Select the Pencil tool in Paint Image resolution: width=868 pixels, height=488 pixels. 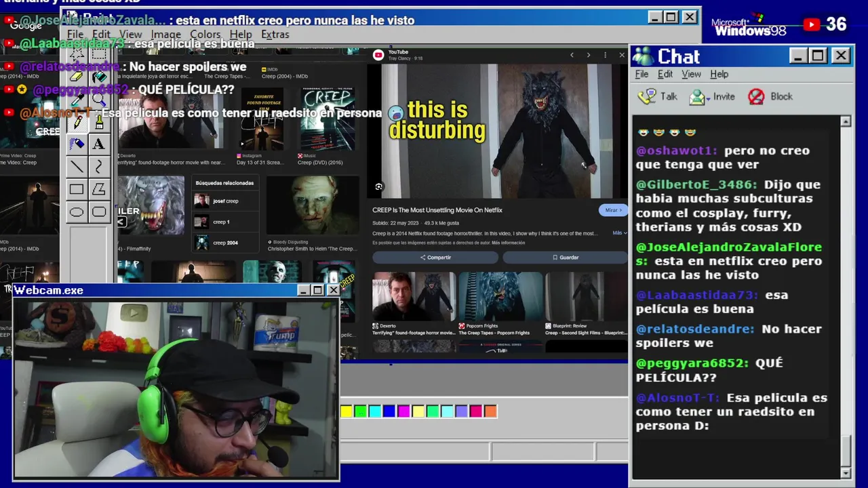coord(77,122)
